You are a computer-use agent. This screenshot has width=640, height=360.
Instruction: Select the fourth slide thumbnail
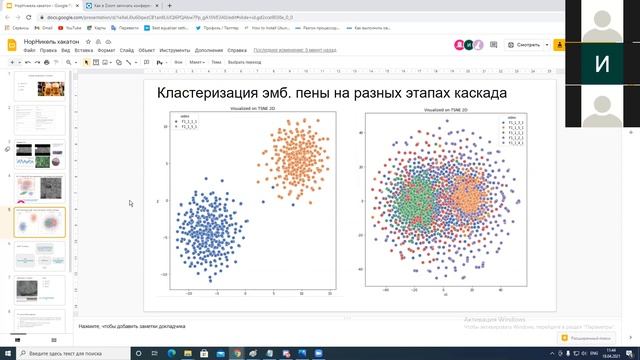(x=40, y=188)
